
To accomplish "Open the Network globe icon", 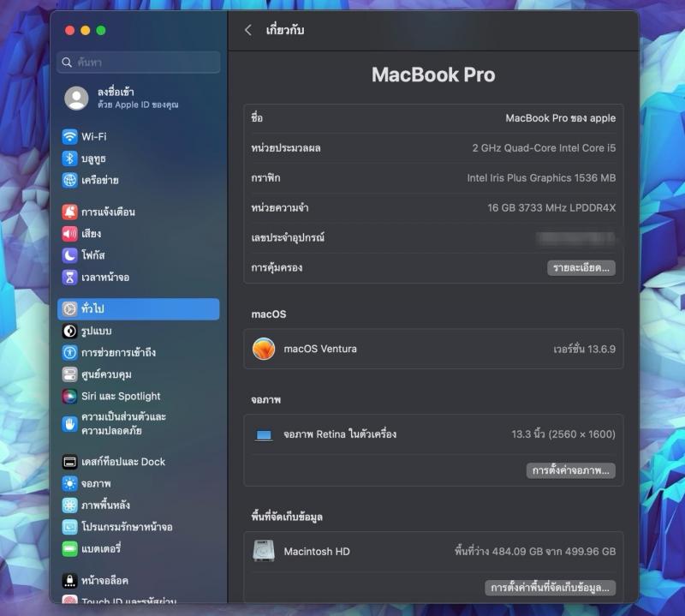I will pos(70,180).
